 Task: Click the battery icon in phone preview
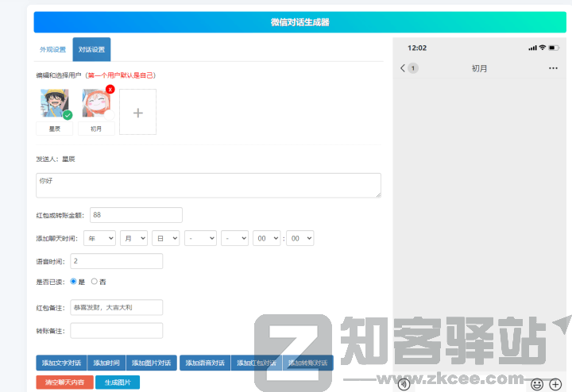[554, 48]
